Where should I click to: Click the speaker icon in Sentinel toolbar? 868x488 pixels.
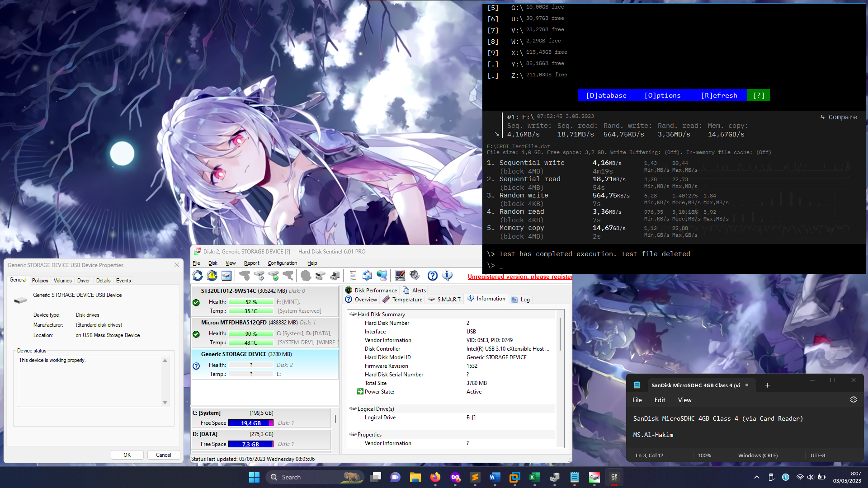(x=415, y=276)
